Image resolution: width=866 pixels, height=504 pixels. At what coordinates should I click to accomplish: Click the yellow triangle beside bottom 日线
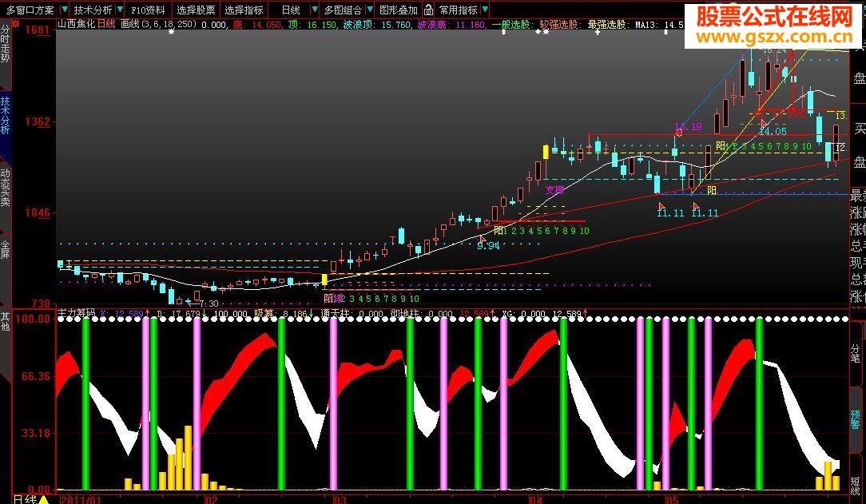coord(43,499)
